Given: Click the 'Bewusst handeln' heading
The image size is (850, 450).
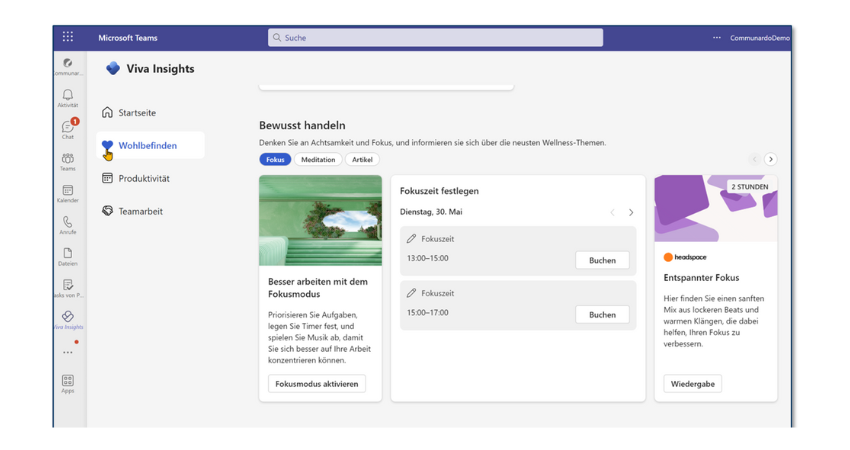Looking at the screenshot, I should tap(302, 125).
